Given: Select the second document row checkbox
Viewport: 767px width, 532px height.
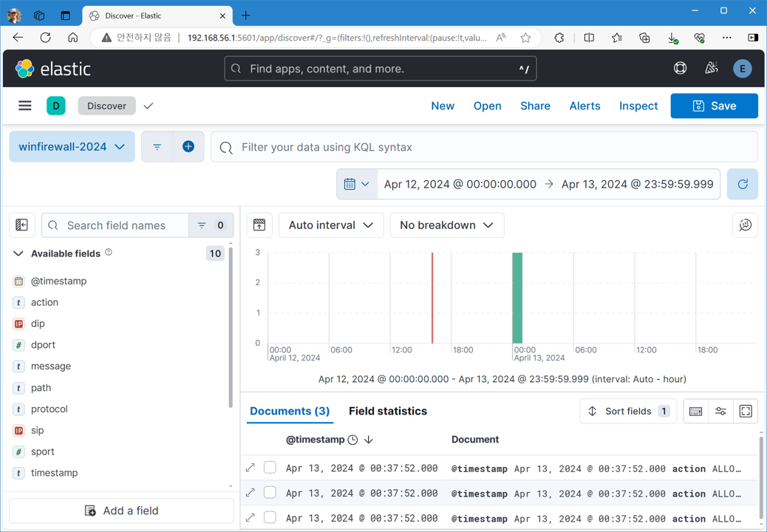Looking at the screenshot, I should [x=270, y=492].
